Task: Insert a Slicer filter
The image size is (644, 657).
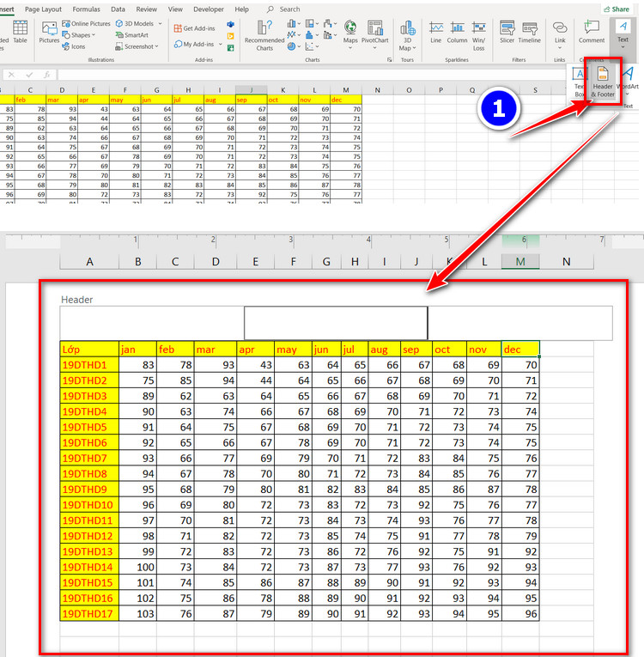Action: 507,33
